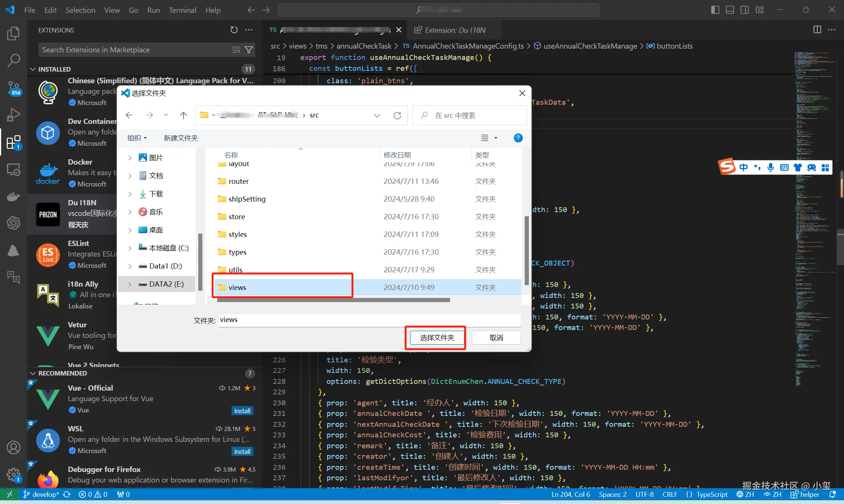Click the horizontal scrollbar in file list
844x504 pixels.
click(x=333, y=300)
